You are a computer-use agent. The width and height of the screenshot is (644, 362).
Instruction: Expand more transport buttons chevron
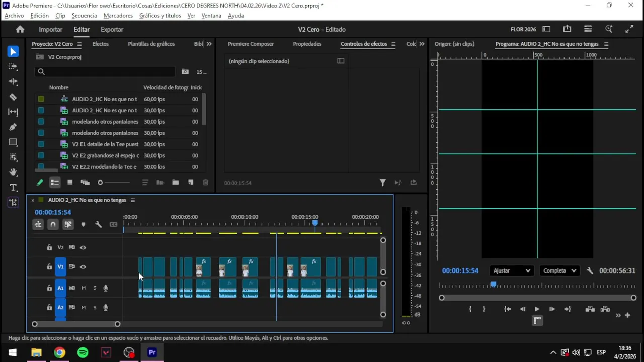point(618,315)
